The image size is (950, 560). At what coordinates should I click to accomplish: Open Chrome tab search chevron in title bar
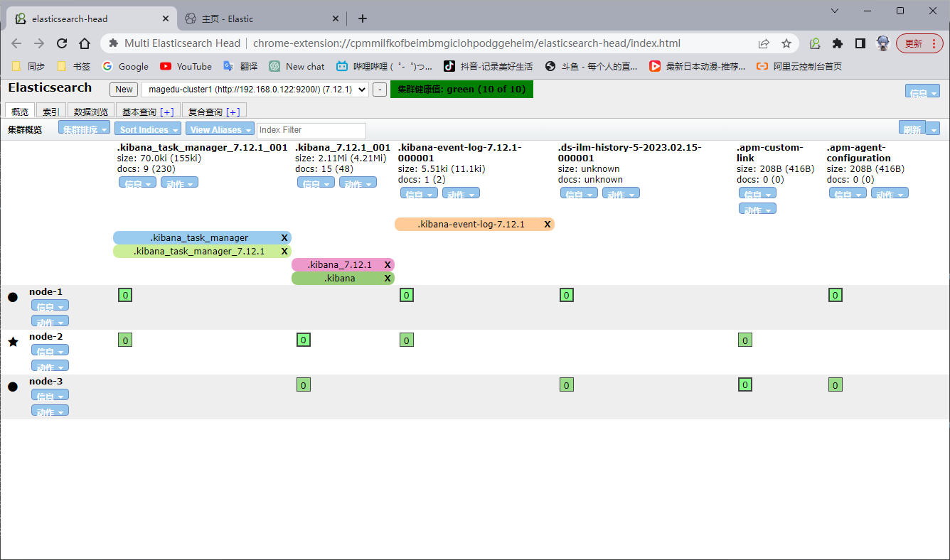click(835, 11)
